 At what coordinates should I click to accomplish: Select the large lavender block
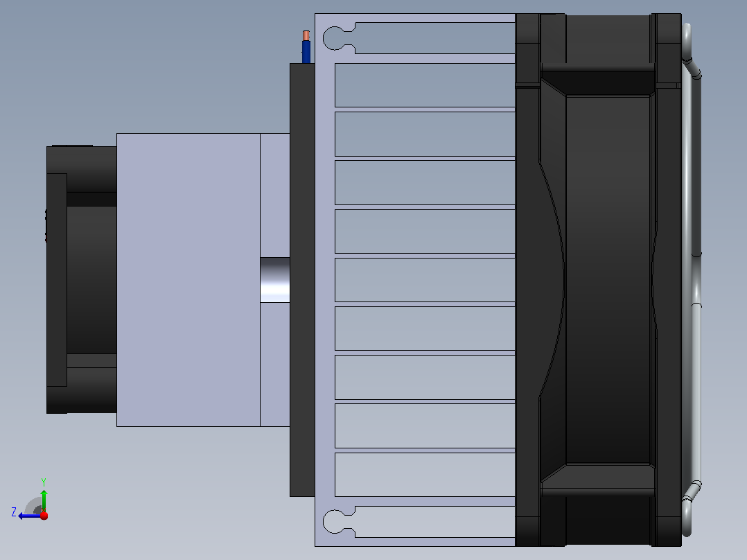pyautogui.click(x=188, y=280)
